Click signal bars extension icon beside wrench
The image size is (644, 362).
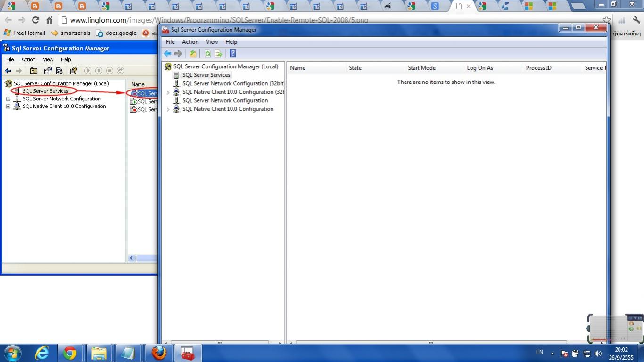click(x=621, y=20)
